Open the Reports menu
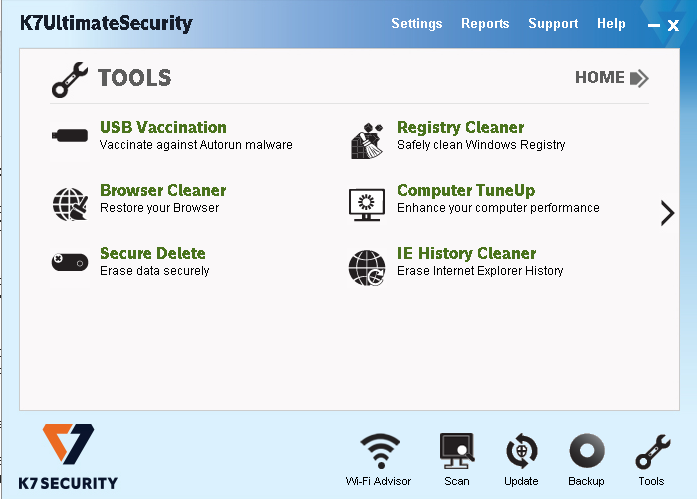 (x=485, y=24)
